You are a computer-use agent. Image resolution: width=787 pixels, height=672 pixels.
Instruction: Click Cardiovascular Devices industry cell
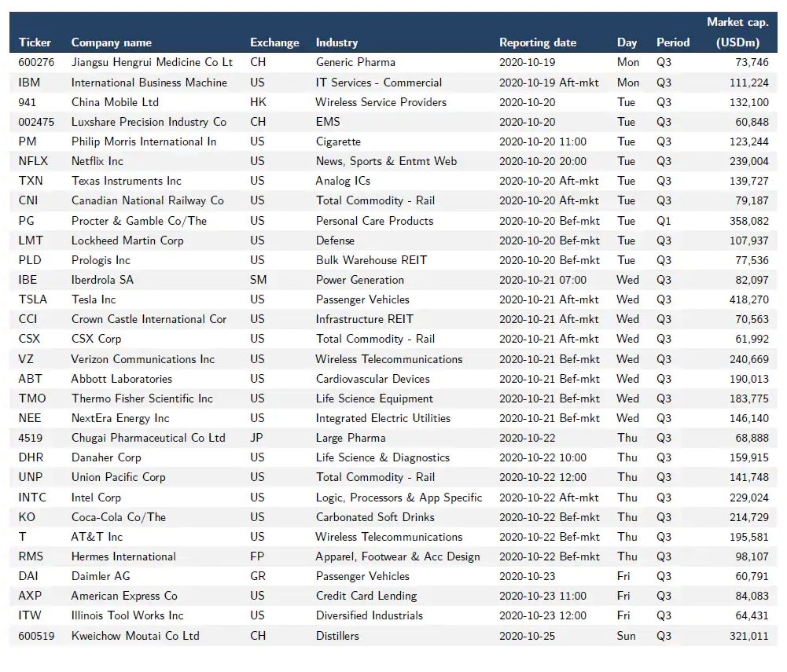(x=373, y=378)
